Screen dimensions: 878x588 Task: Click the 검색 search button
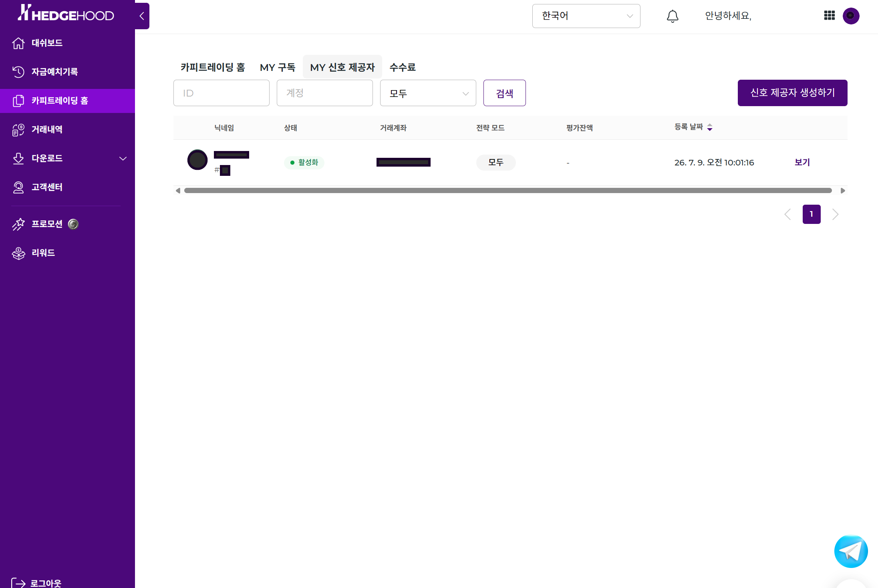click(504, 93)
